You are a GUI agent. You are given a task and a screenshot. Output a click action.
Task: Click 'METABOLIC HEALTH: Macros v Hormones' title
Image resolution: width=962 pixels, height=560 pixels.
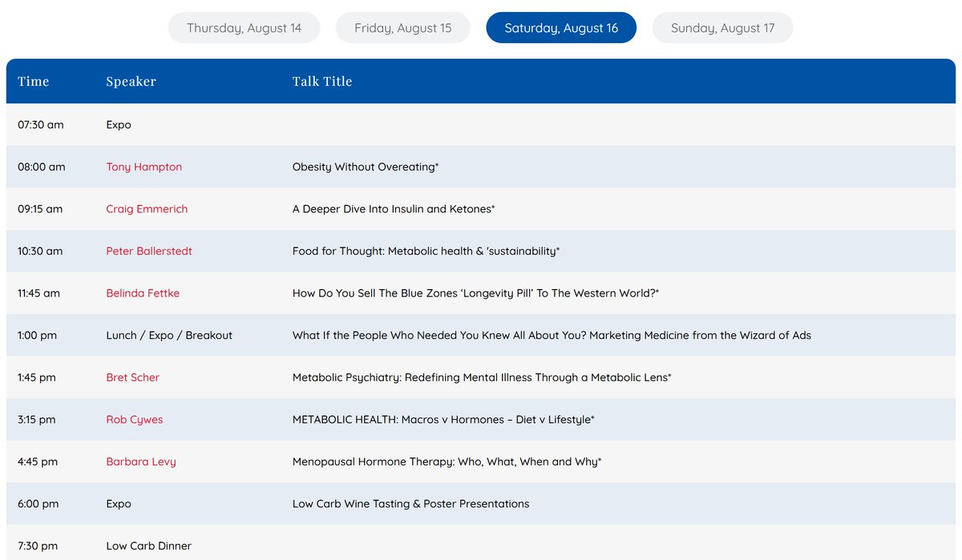coord(443,420)
